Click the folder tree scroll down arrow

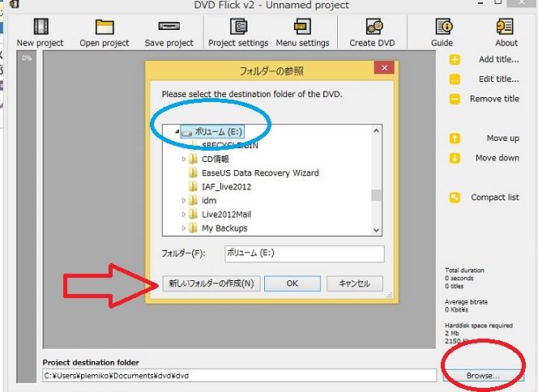377,230
